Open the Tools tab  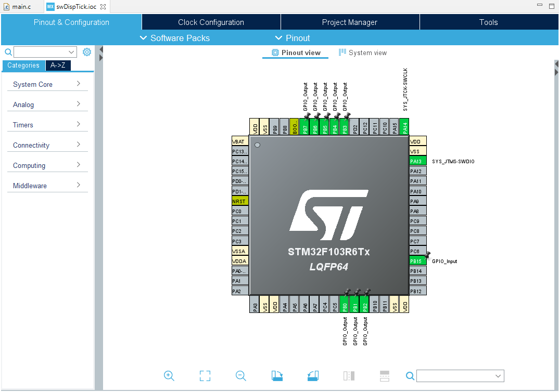point(489,22)
